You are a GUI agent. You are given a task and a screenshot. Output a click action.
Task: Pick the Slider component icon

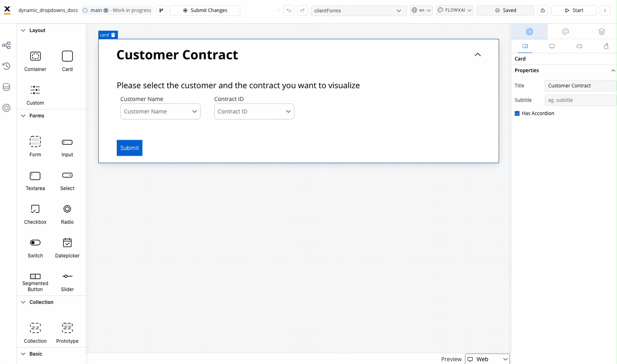point(67,276)
